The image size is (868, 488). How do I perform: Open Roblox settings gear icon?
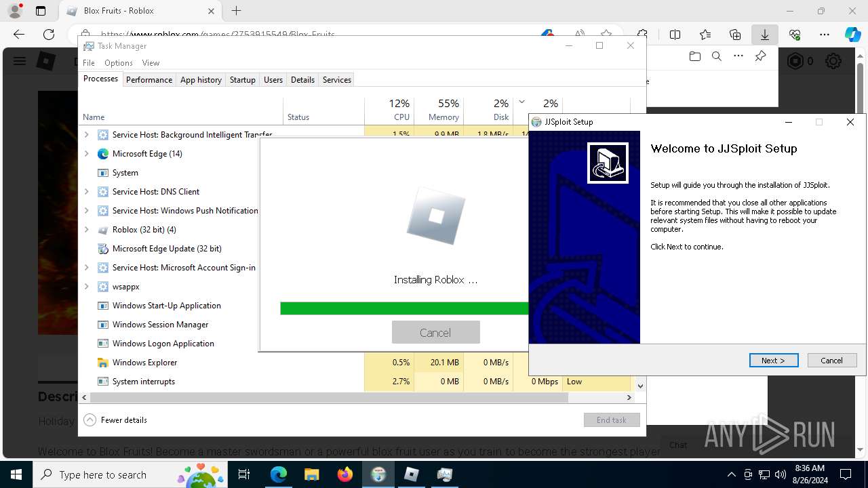pos(833,61)
